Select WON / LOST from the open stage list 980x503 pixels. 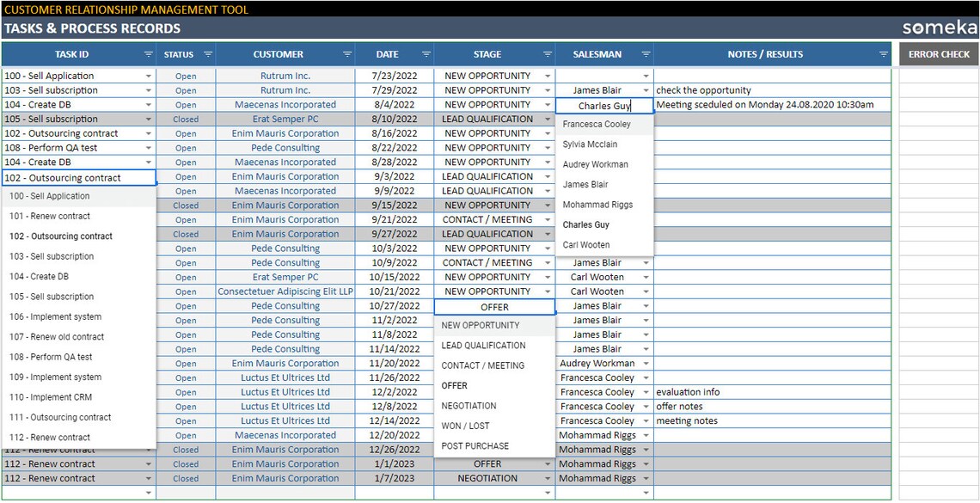coord(464,425)
